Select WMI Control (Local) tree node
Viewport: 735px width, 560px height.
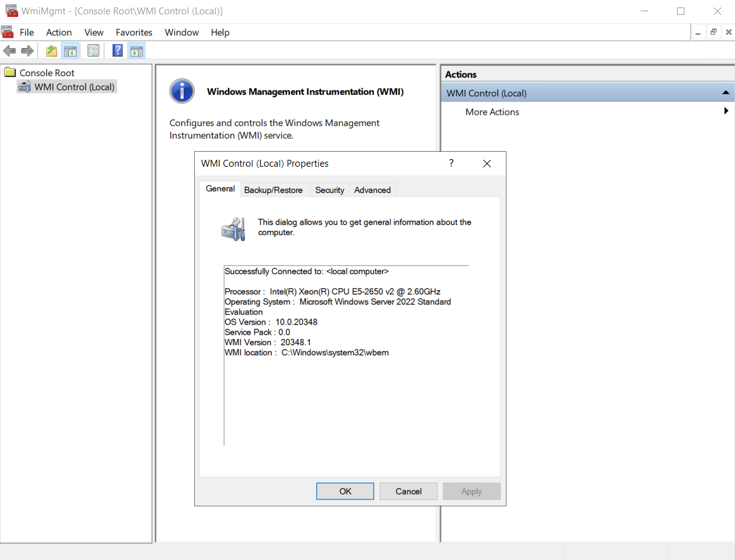(74, 87)
